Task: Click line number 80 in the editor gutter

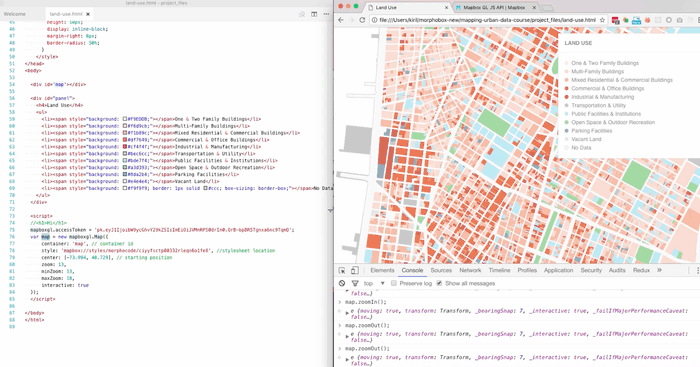Action: tap(12, 264)
